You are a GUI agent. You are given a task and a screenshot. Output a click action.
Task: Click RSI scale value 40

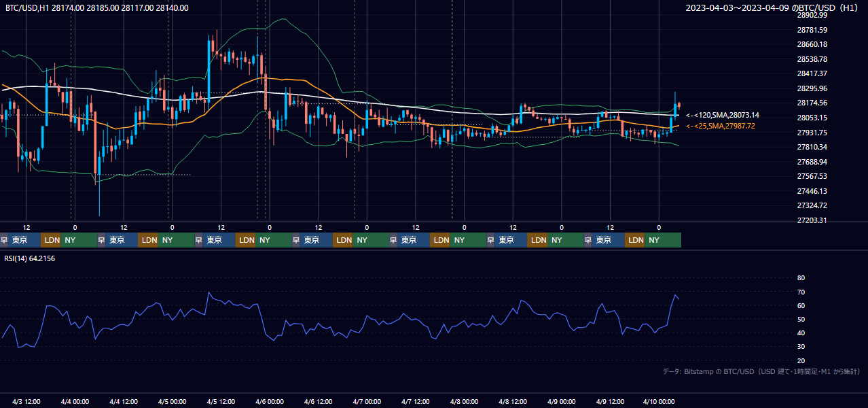801,333
